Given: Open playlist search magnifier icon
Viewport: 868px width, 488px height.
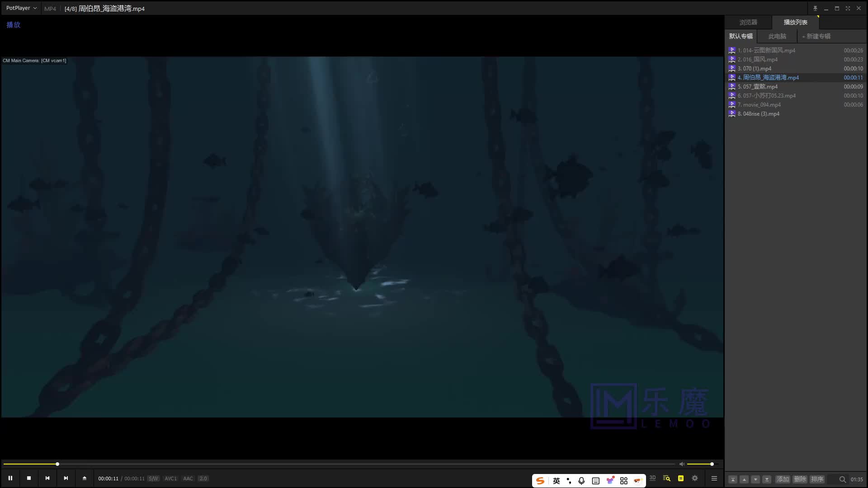Looking at the screenshot, I should click(x=842, y=479).
